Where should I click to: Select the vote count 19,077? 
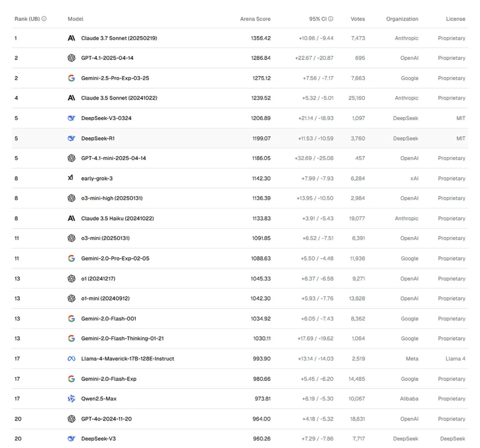coord(357,218)
